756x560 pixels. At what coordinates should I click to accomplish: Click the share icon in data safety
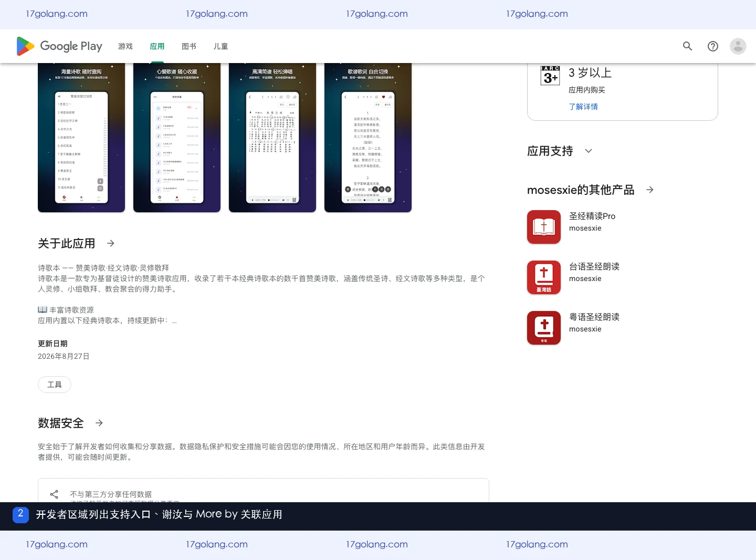(x=54, y=494)
